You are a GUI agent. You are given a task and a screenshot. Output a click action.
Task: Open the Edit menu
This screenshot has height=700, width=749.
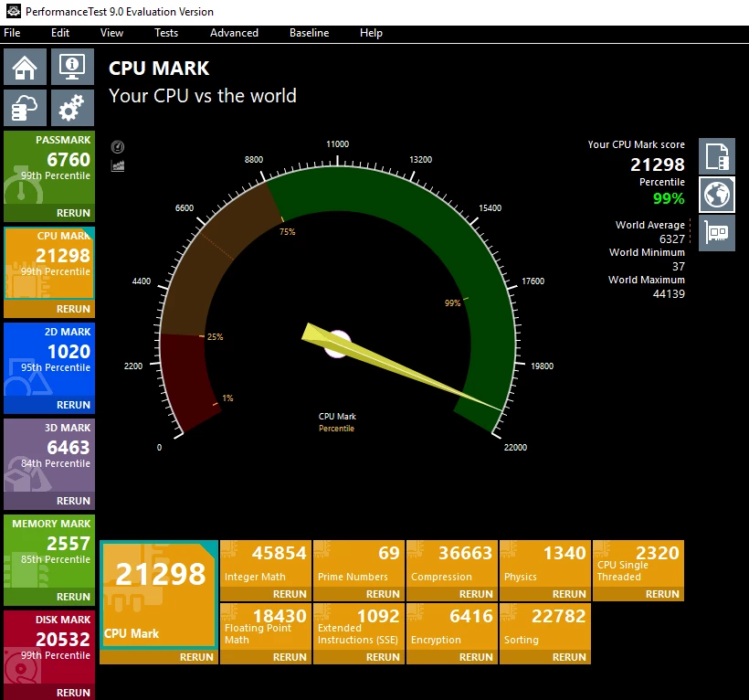point(60,33)
